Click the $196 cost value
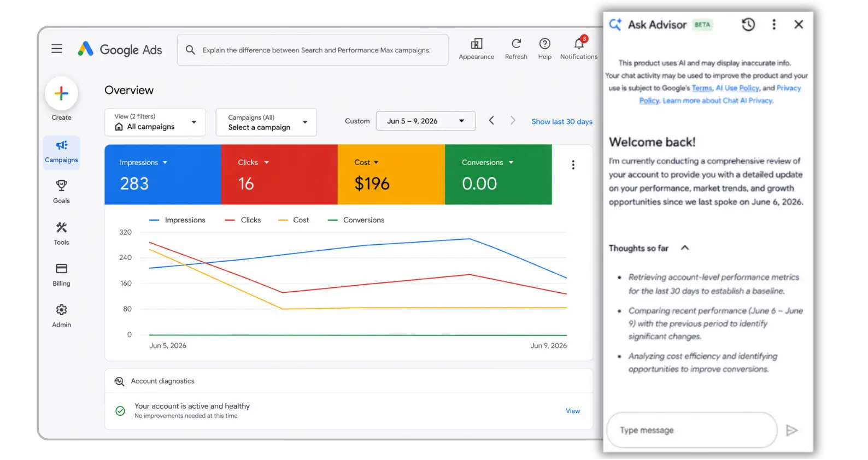868x460 pixels. pyautogui.click(x=372, y=184)
